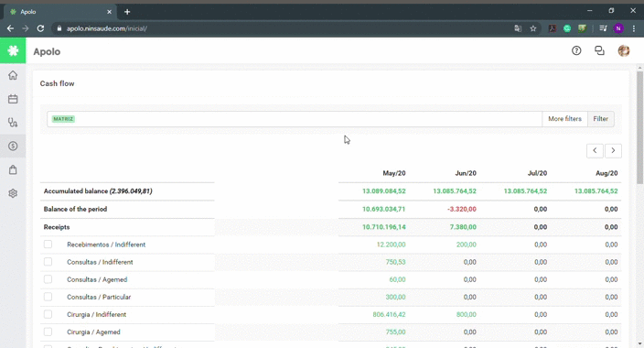Click the Jul/20 column header

(537, 173)
